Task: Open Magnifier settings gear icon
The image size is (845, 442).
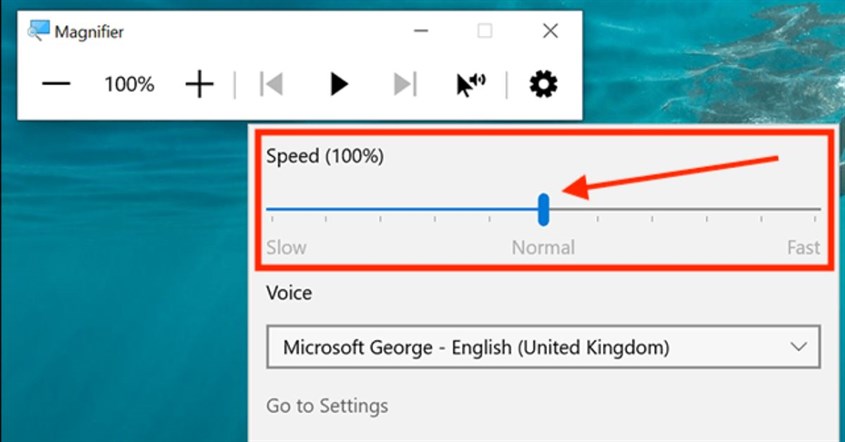Action: pyautogui.click(x=543, y=84)
